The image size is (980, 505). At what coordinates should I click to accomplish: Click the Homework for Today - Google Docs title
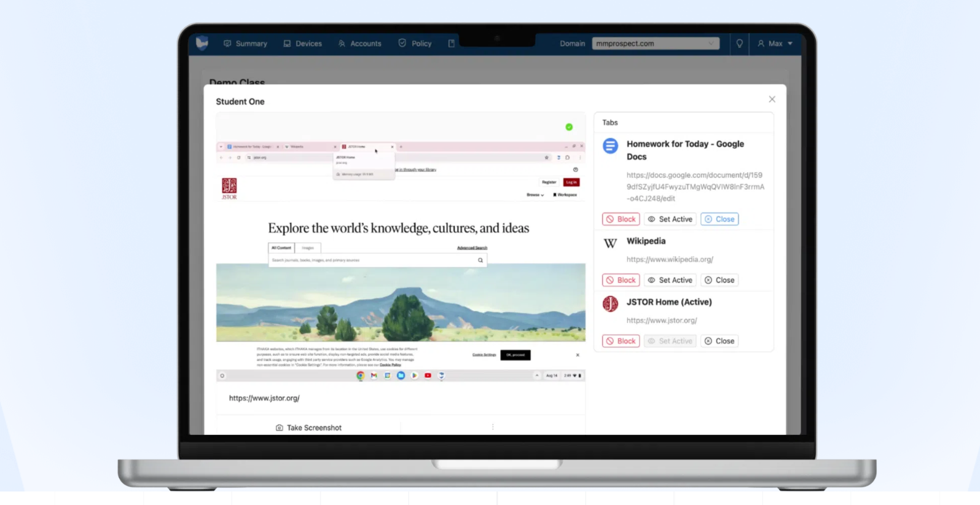[x=685, y=150]
